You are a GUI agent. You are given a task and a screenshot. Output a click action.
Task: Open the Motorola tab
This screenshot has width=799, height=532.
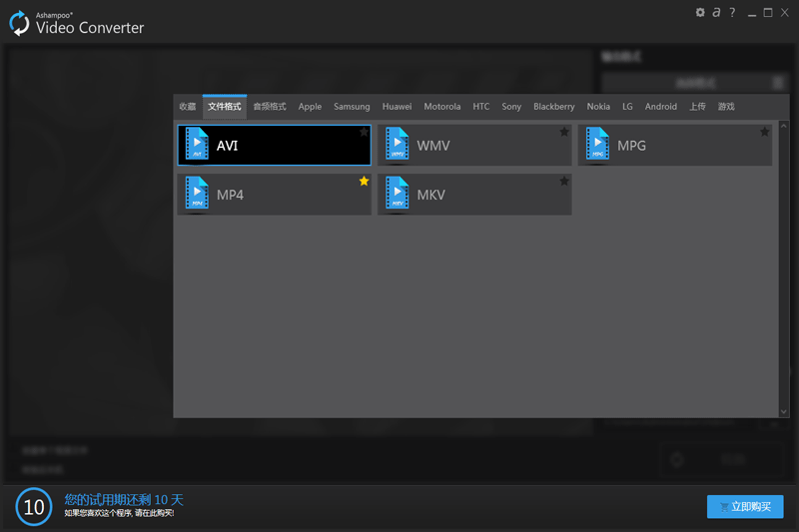pos(442,107)
